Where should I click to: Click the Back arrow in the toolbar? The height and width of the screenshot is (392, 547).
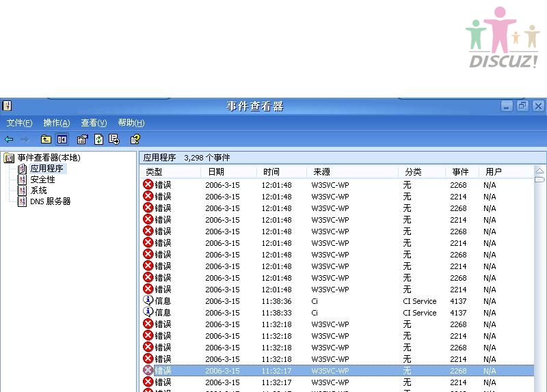point(9,139)
